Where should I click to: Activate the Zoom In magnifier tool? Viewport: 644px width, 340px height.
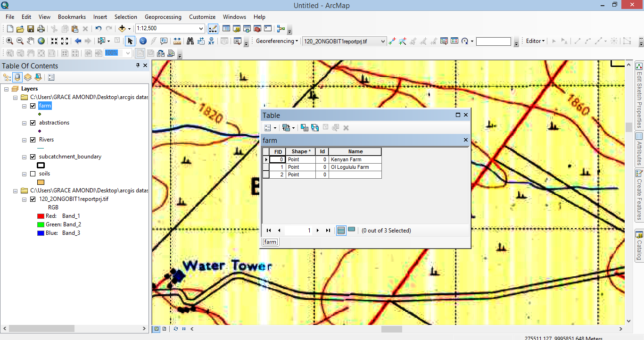(10, 41)
